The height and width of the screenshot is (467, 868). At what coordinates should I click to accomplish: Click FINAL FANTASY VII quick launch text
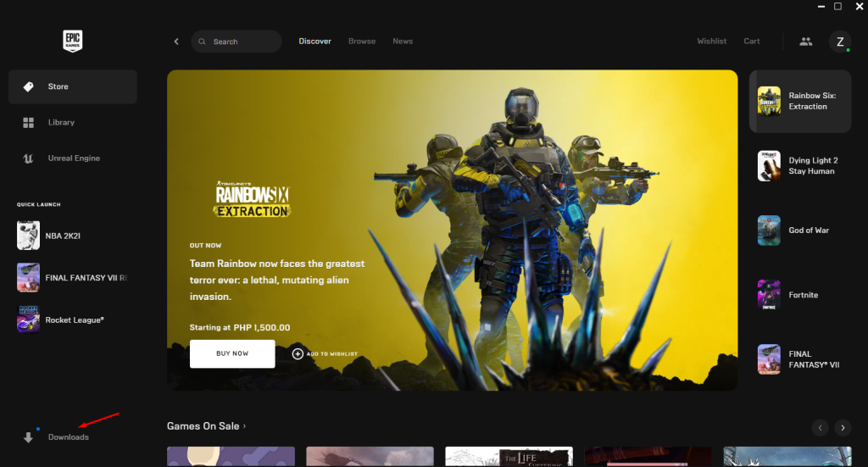pyautogui.click(x=86, y=278)
